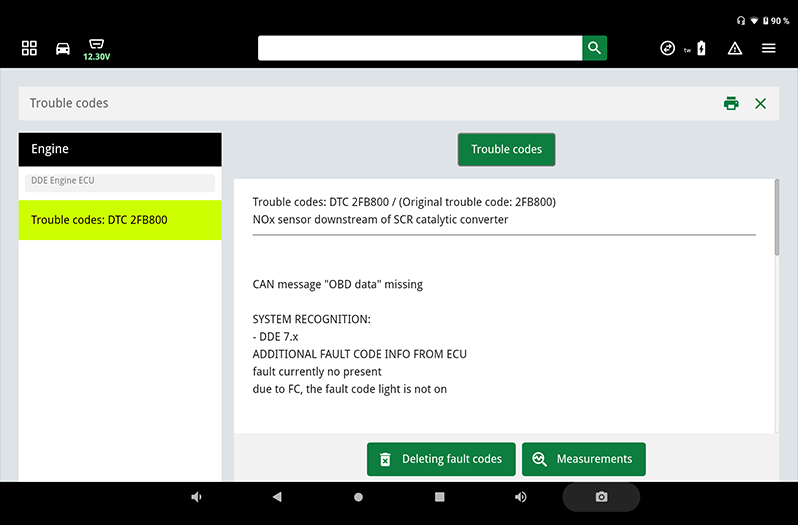Viewport: 798px width, 525px height.
Task: Select Trouble codes: DTC 2FB800 item
Action: (120, 220)
